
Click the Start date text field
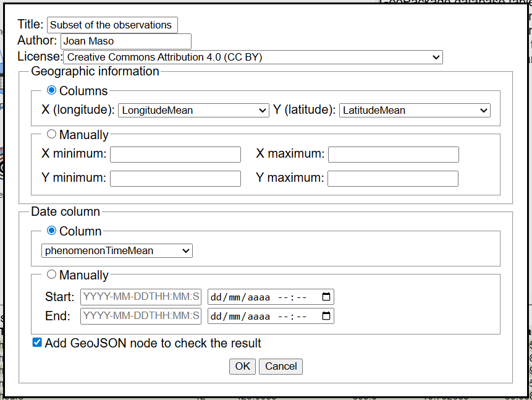(141, 297)
